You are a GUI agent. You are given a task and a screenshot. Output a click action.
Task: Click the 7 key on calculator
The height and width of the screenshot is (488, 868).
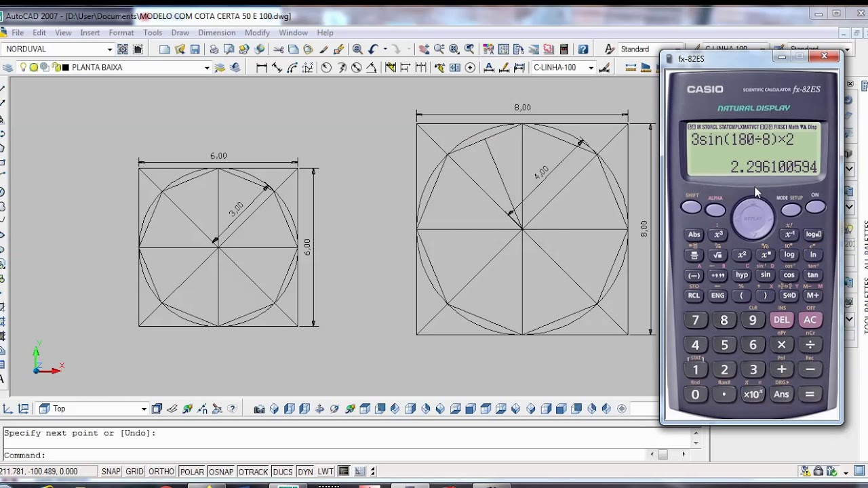coord(695,320)
